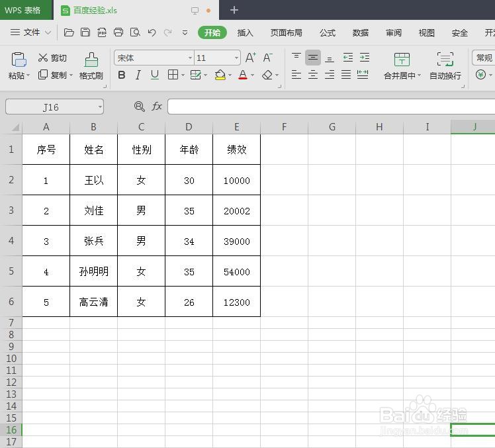
Task: Click the justify alignment icon
Action: pyautogui.click(x=346, y=75)
